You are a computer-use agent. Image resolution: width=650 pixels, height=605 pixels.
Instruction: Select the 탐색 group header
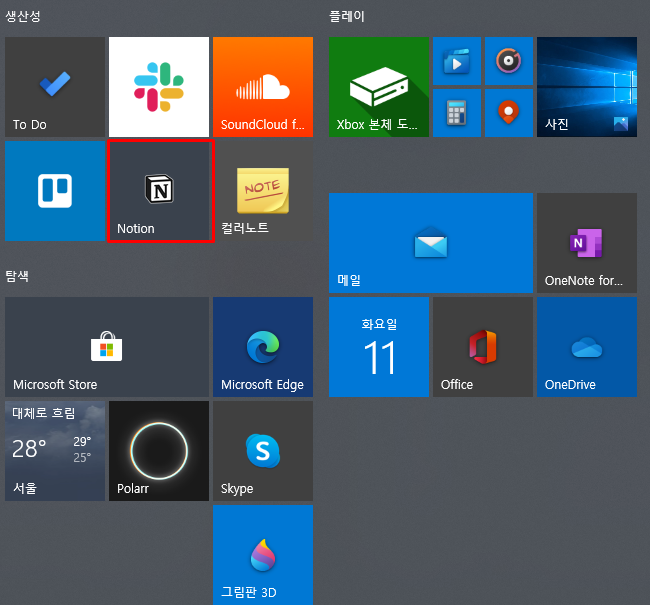pos(17,276)
